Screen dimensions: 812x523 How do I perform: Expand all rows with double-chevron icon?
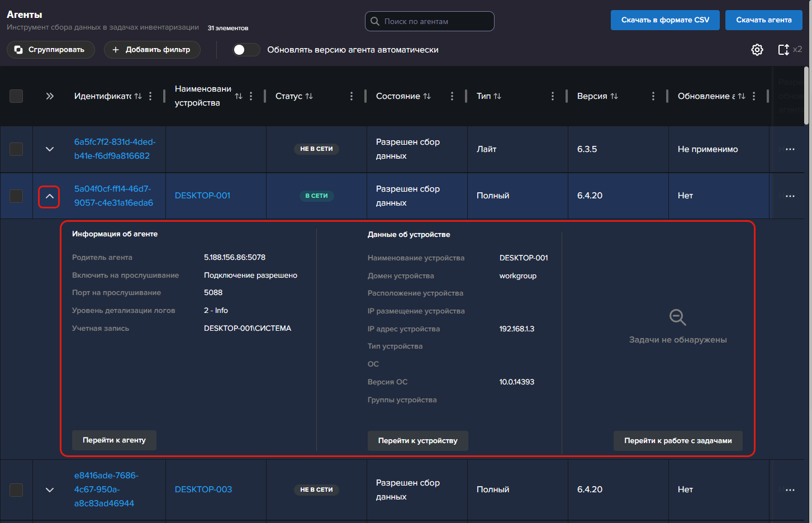50,96
